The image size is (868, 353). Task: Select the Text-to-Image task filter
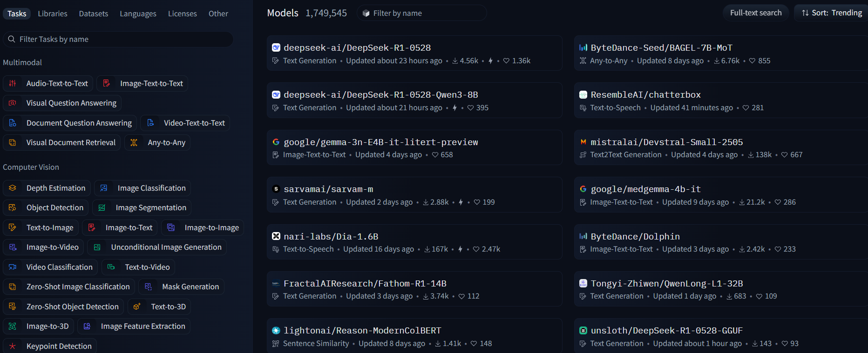click(41, 227)
